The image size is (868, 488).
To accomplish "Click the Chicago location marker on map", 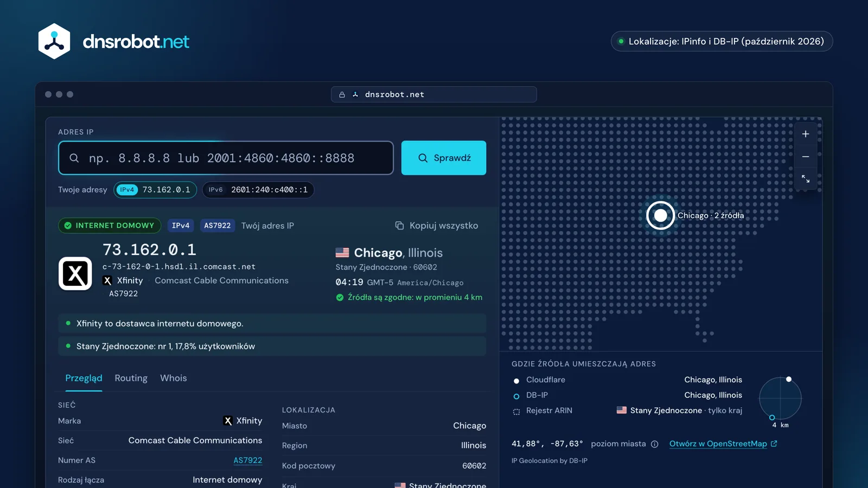I will (660, 215).
